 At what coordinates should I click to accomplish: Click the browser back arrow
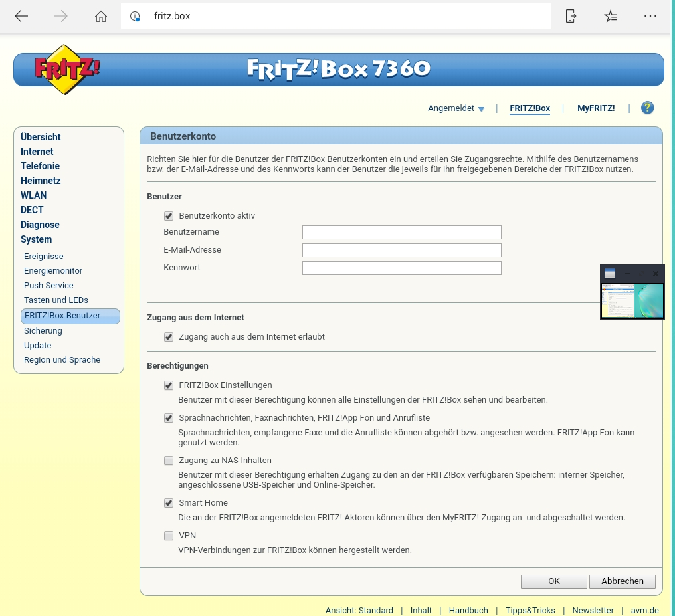pos(21,17)
